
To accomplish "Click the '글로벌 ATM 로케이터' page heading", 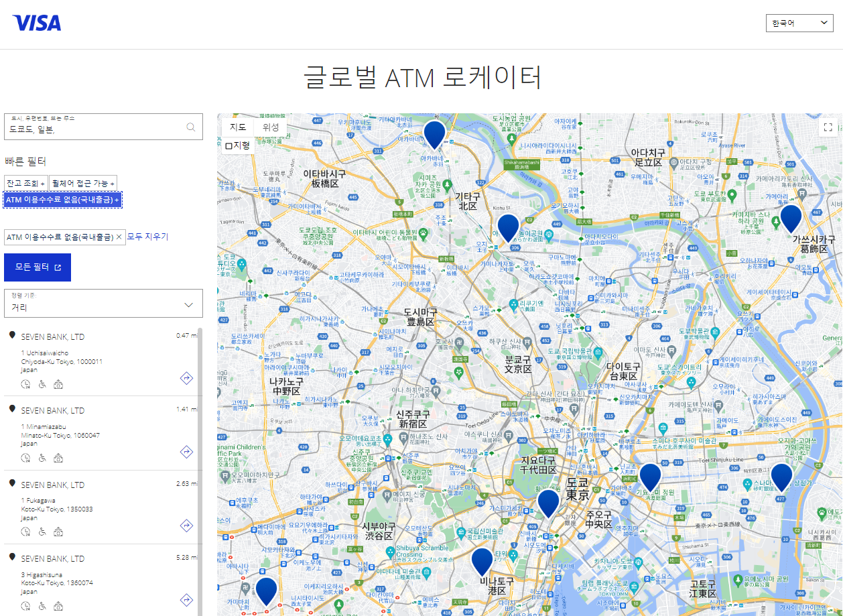I will coord(422,78).
